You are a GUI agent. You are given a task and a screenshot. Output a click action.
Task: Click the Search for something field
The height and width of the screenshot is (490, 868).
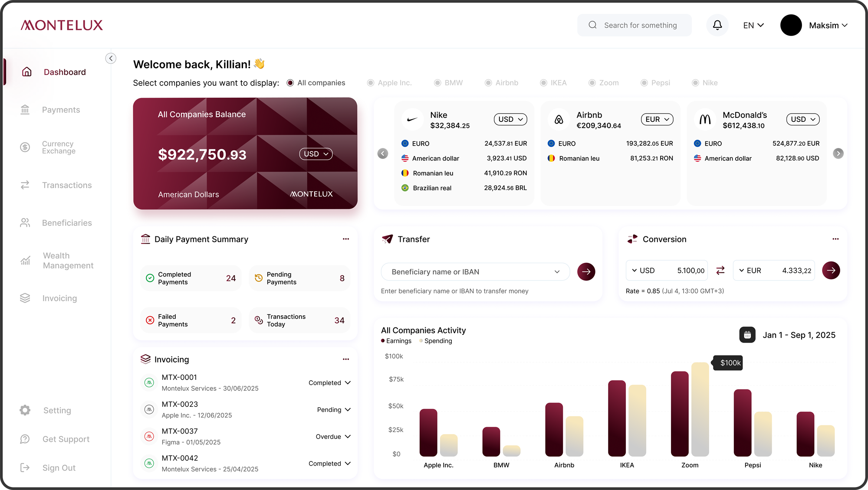(635, 25)
